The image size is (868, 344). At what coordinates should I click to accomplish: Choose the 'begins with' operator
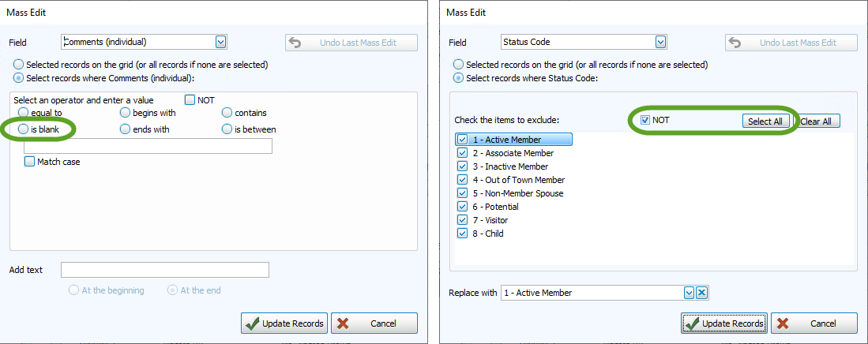click(126, 113)
